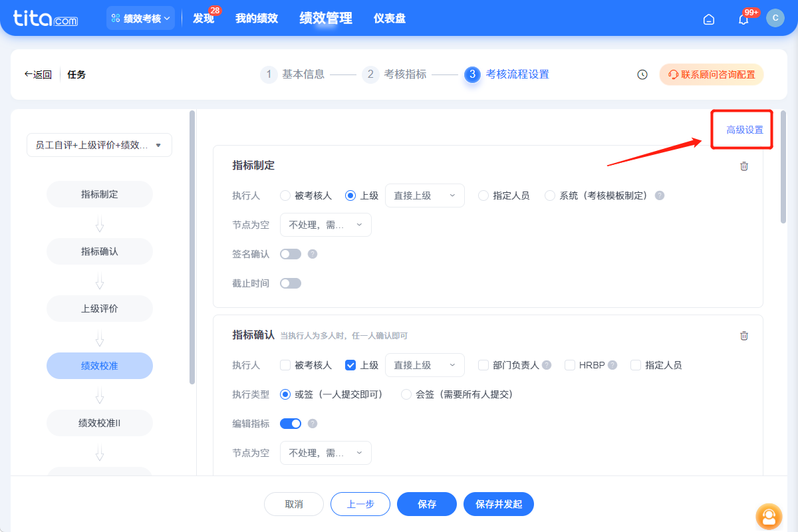Open the history clock icon near 高级设置
Viewport: 798px width, 532px height.
642,74
